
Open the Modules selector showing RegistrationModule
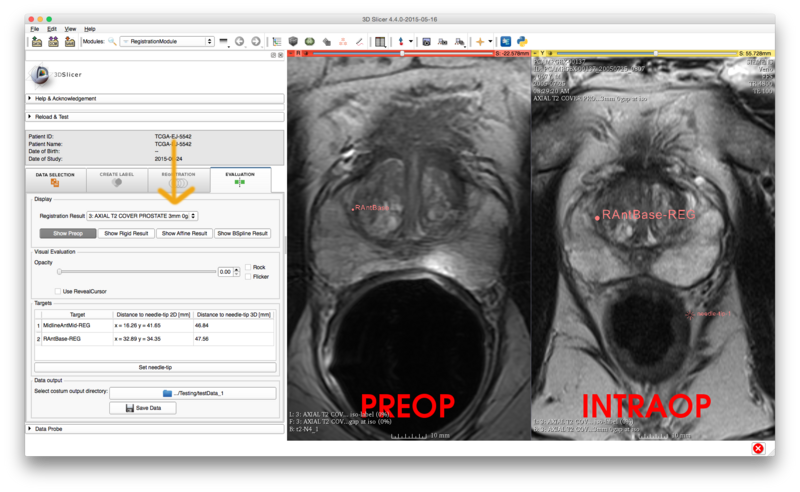tap(166, 42)
